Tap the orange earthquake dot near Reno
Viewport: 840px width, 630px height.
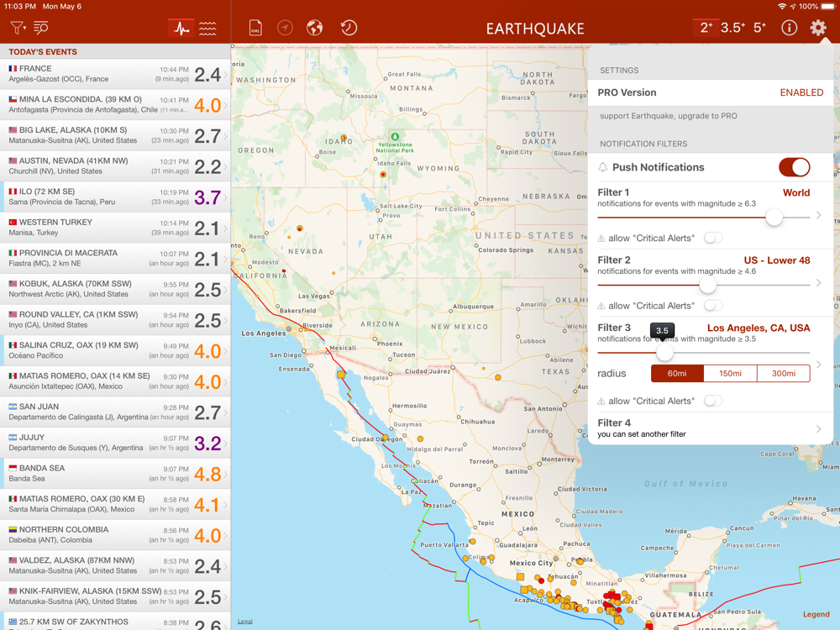[300, 228]
